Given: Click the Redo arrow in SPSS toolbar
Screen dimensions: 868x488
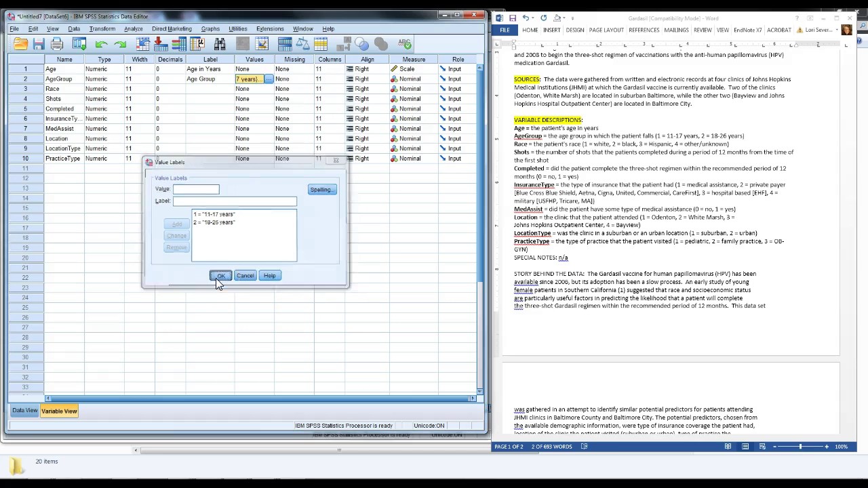Looking at the screenshot, I should (120, 44).
